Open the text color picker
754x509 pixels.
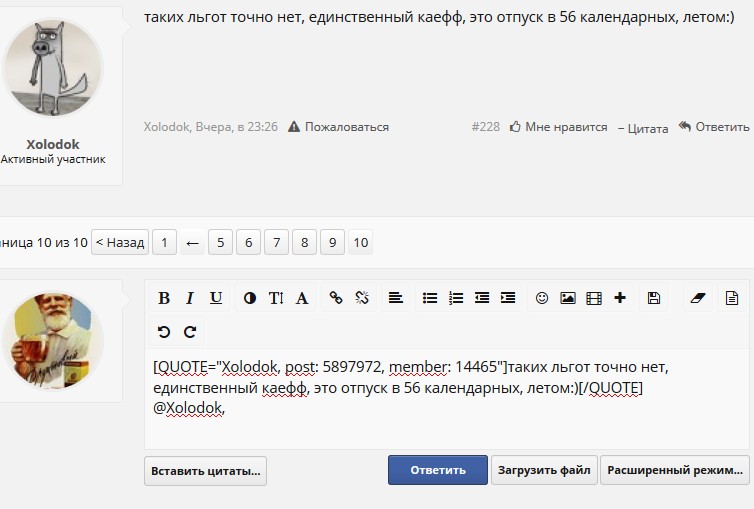249,298
